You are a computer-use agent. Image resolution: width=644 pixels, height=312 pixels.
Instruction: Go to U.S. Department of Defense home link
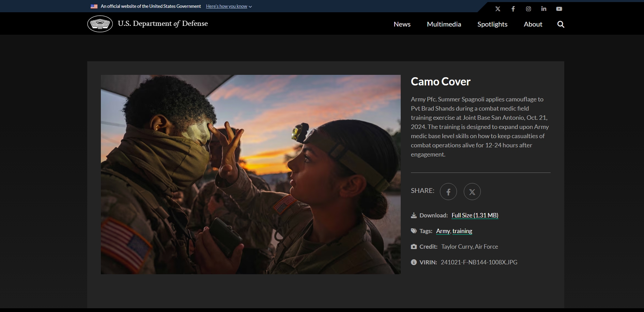click(x=163, y=23)
